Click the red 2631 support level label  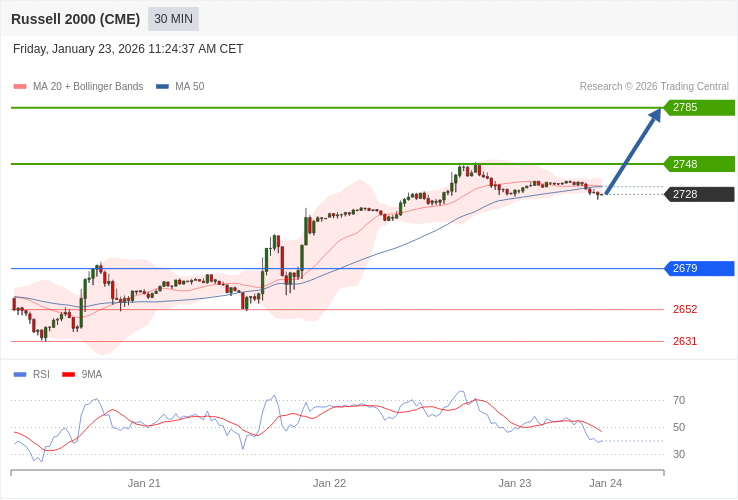click(x=685, y=341)
